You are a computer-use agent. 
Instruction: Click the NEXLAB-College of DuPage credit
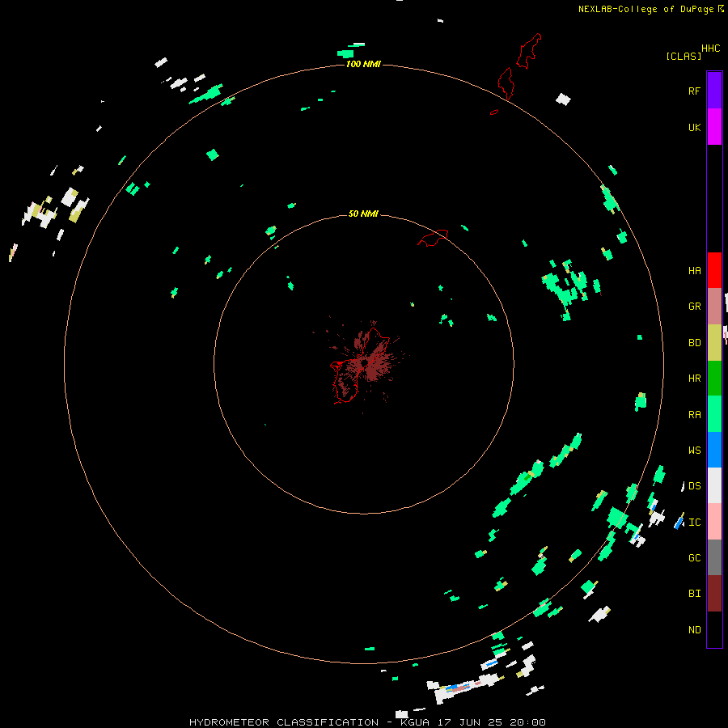point(650,9)
